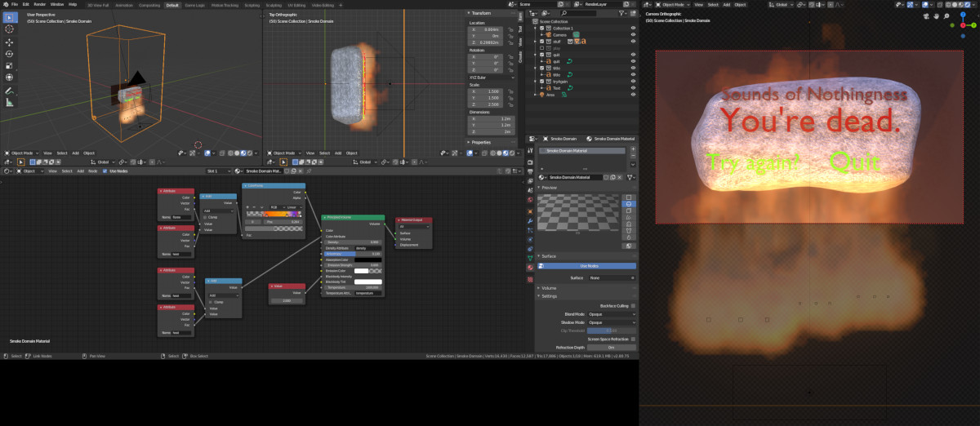Select the Transform tool
Screen dimensions: 980x426
tap(10, 78)
